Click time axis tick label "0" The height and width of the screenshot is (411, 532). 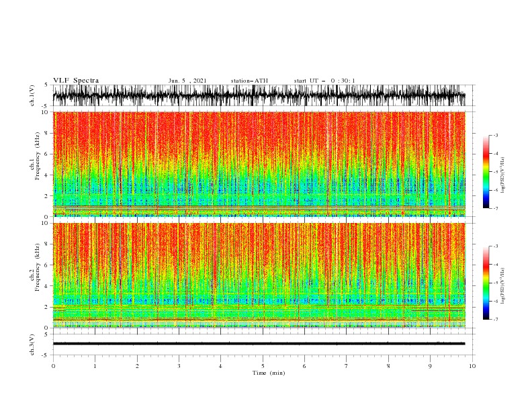53,366
